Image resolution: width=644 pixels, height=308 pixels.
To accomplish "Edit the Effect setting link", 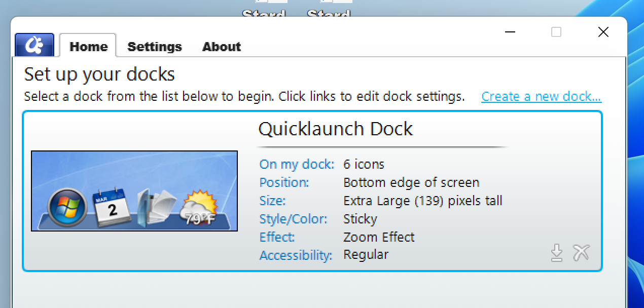I will pos(277,237).
